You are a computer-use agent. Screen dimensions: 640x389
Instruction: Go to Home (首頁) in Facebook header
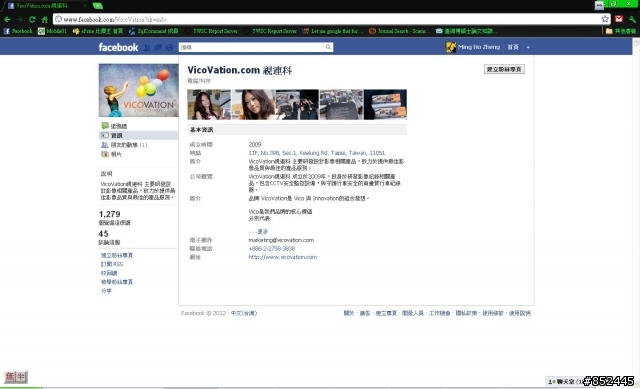(513, 47)
